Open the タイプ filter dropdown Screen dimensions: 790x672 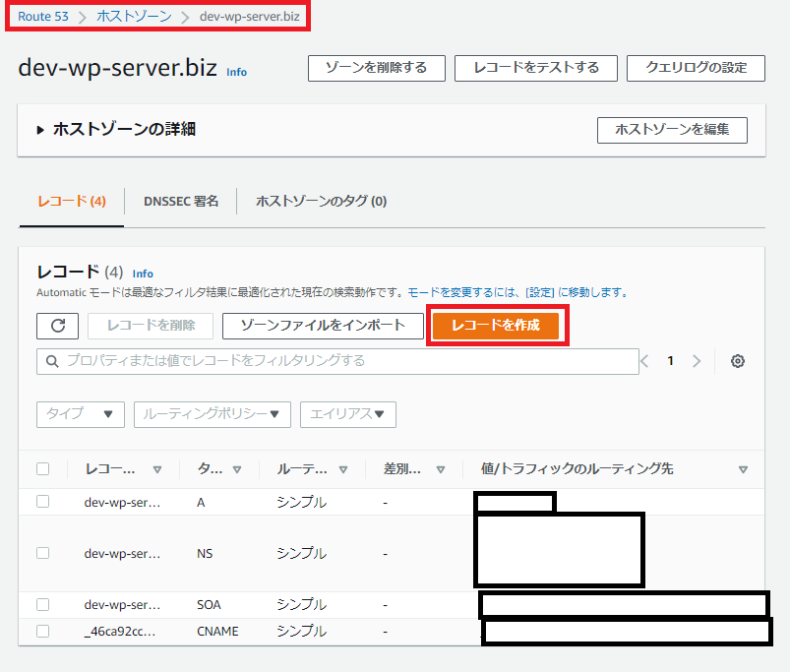(80, 414)
